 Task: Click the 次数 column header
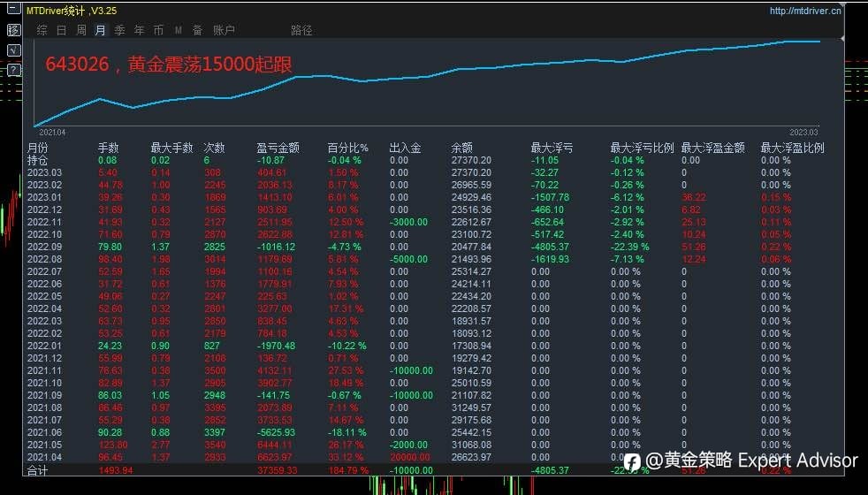click(x=214, y=148)
